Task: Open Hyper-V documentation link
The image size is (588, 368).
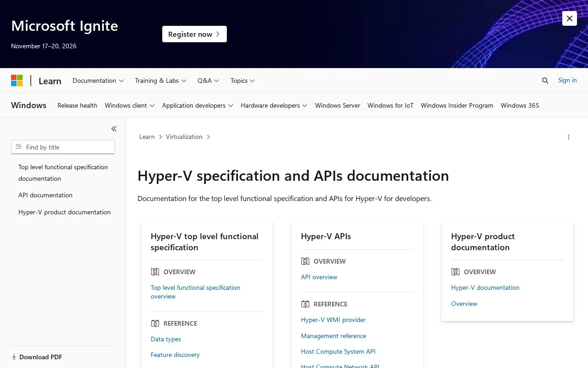Action: (485, 287)
